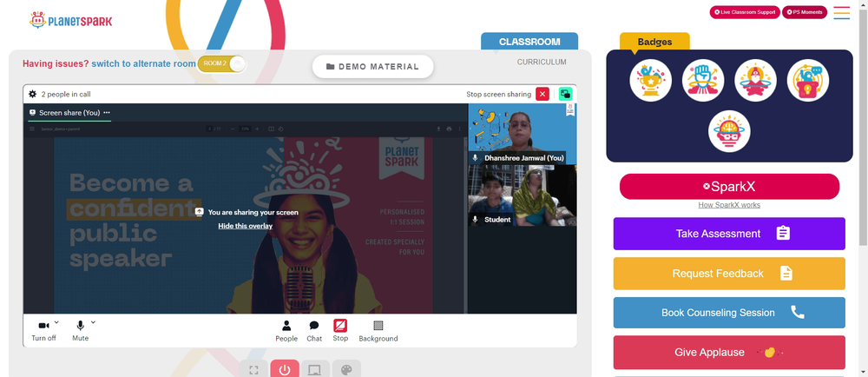
Task: Click the fullscreen icon below the video
Action: click(253, 369)
